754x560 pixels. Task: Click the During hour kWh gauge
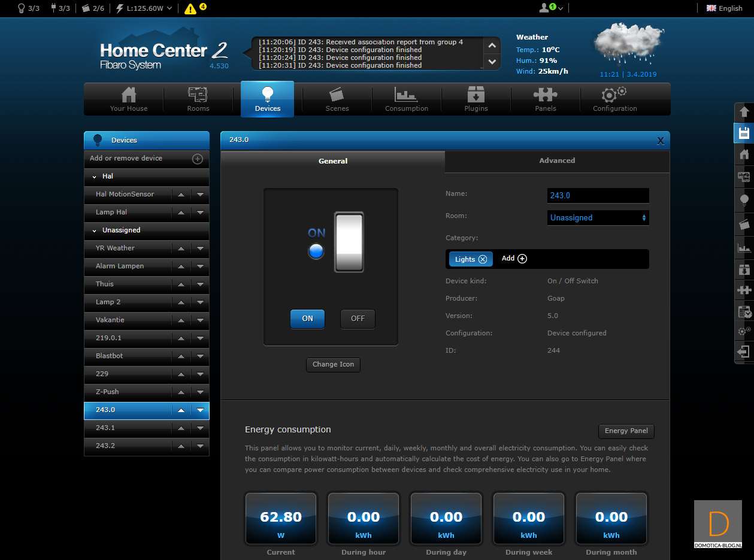pyautogui.click(x=364, y=519)
